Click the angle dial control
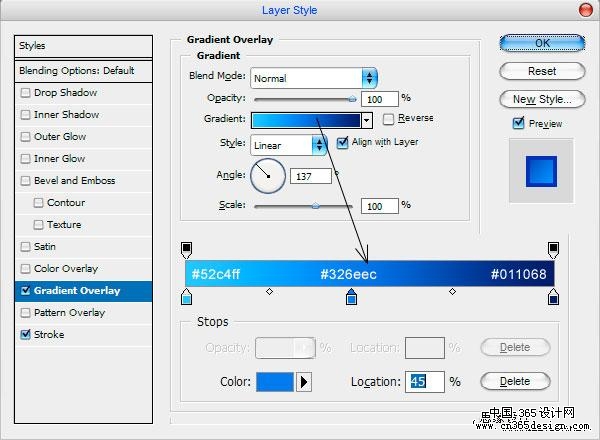600x440 pixels. [x=268, y=176]
